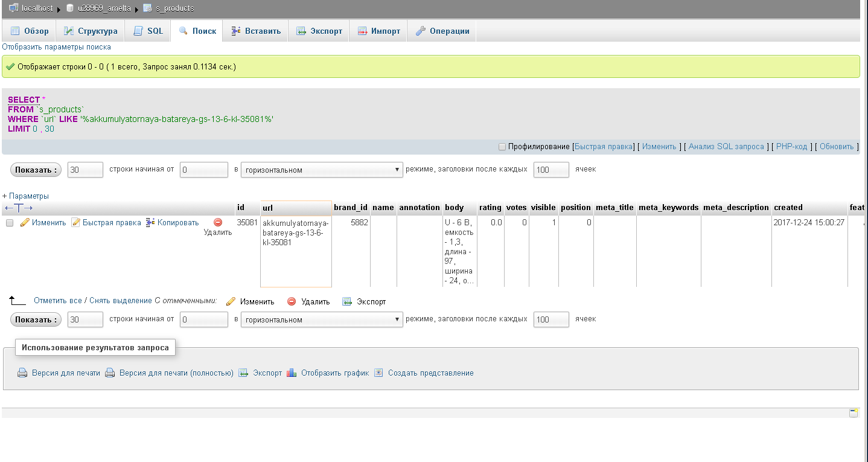Screen dimensions: 868x462
Task: Sort by the body column header
Action: point(455,207)
